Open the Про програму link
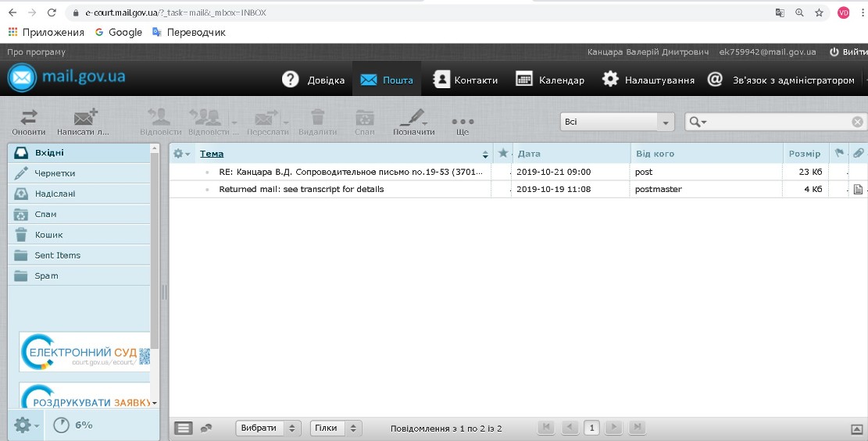Image resolution: width=868 pixels, height=441 pixels. 36,52
